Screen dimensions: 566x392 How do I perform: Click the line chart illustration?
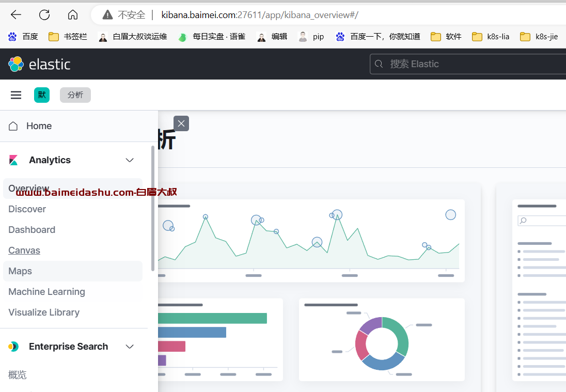[x=311, y=241]
